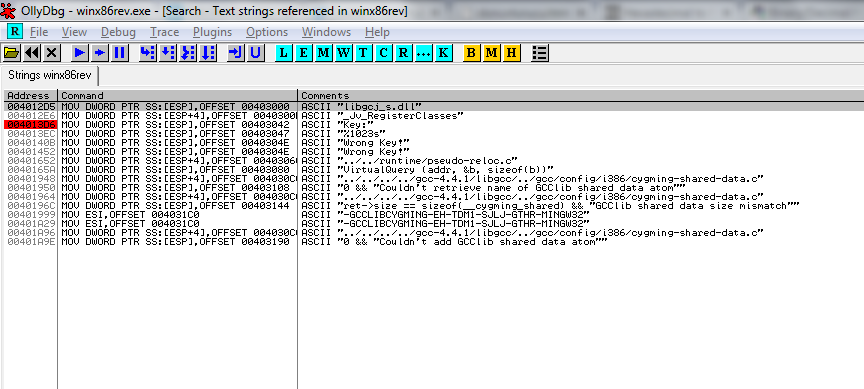Select the "GCClib shared data size mismatch" string
This screenshot has height=389, width=864.
[x=568, y=206]
